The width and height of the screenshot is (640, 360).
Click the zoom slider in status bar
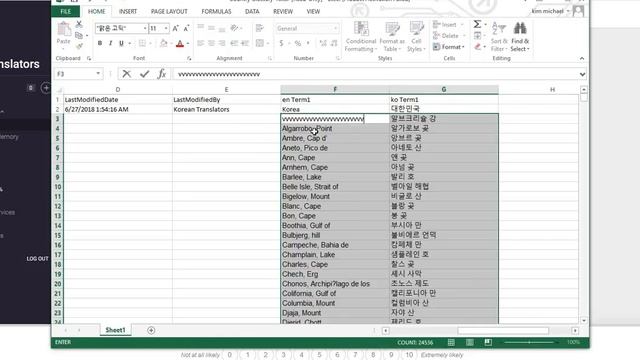coord(529,342)
